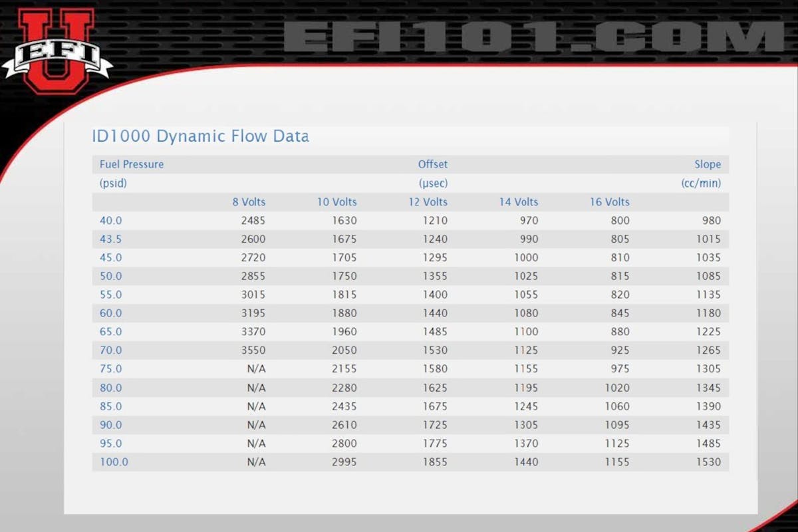Screen dimensions: 798x532
Task: Select the 8 Volts column heading
Action: coord(249,202)
